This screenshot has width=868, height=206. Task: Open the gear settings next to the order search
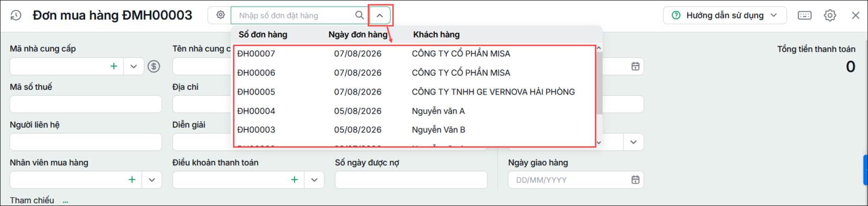pyautogui.click(x=220, y=15)
